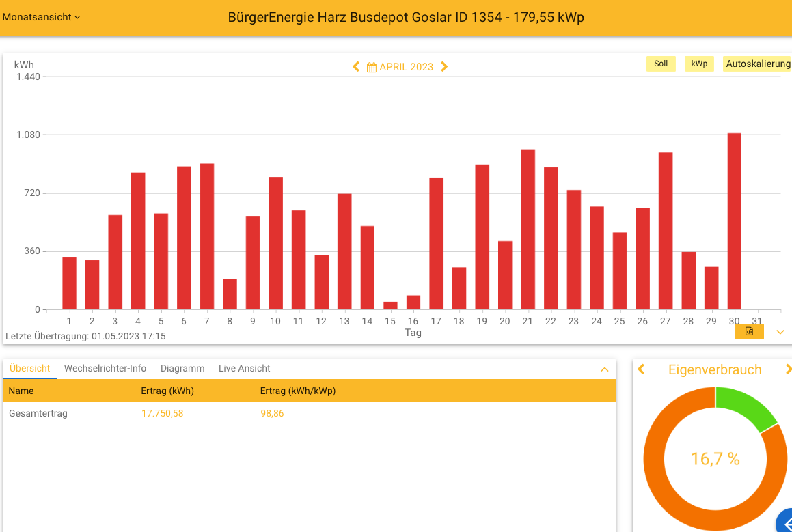
Task: Collapse the overview table panel
Action: tap(604, 369)
